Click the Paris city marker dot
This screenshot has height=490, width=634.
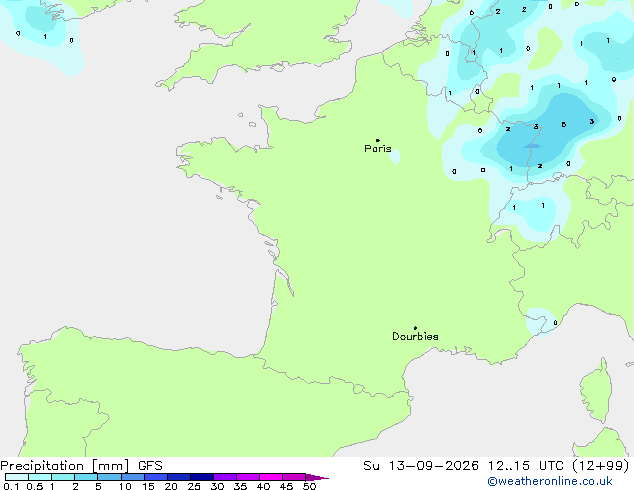tap(378, 140)
